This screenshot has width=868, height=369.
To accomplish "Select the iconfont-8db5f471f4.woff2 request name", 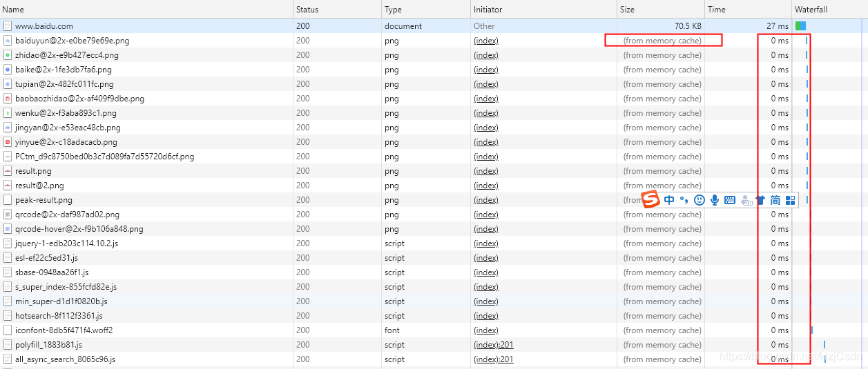I will click(x=64, y=330).
